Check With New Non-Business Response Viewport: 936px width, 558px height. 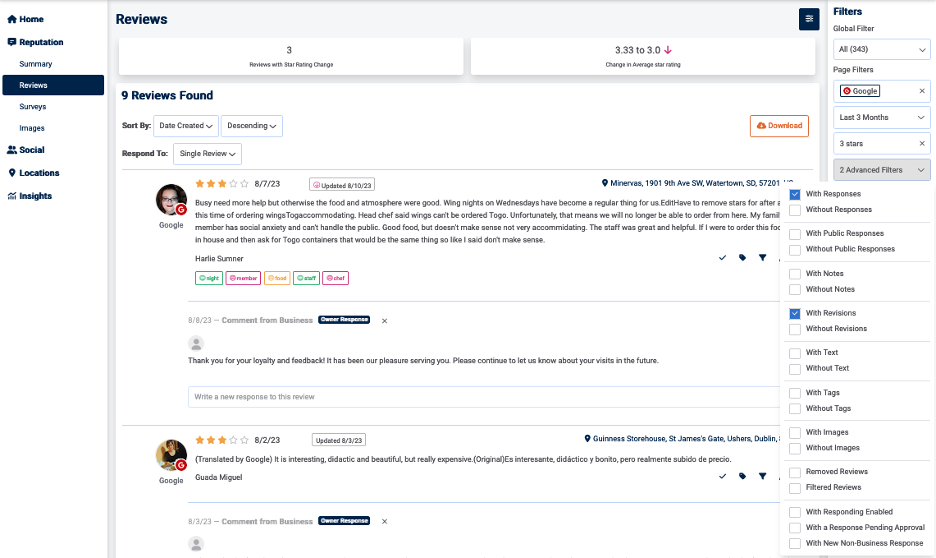point(795,544)
